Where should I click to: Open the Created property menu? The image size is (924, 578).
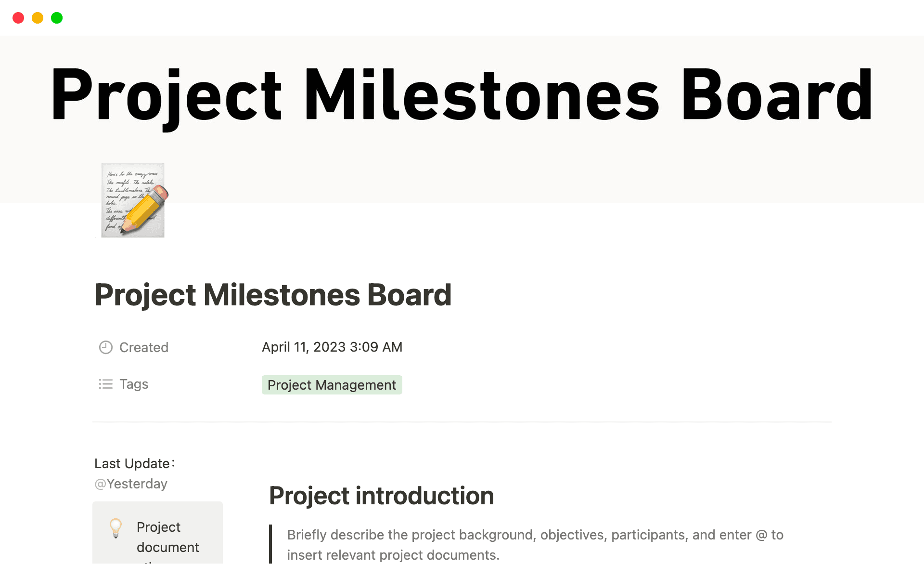tap(143, 347)
